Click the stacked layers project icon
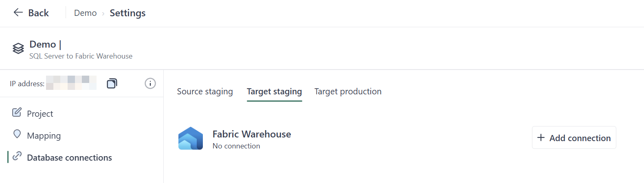 (x=18, y=48)
